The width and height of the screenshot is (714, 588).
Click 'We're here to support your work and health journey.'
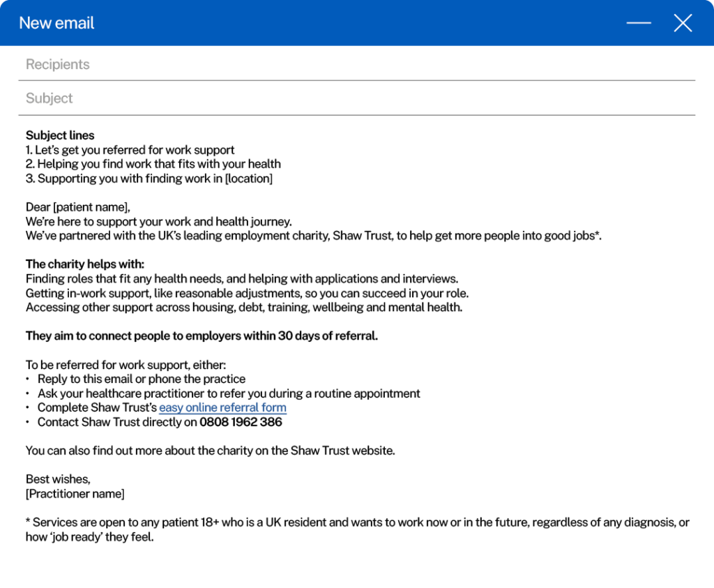[x=159, y=222]
